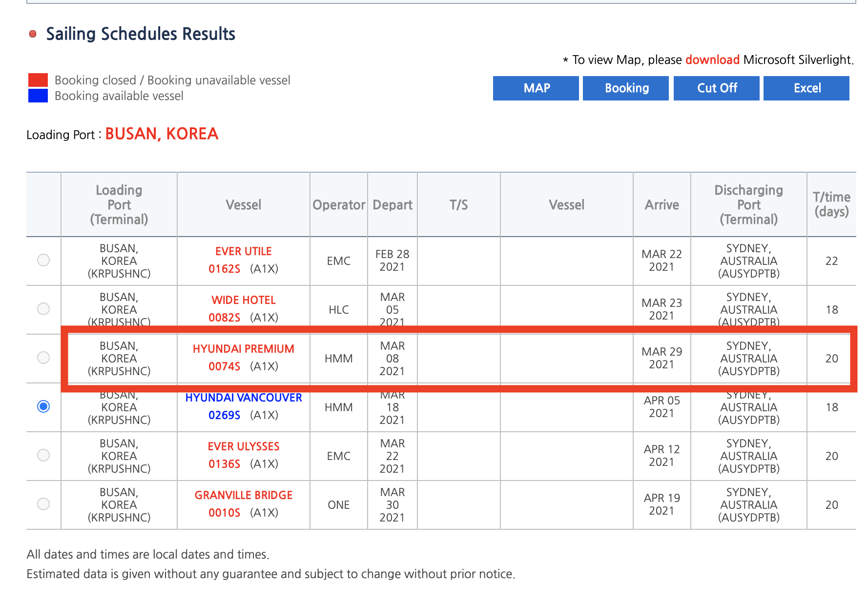Open the EVER ULYSSES vessel link
Screen dimensions: 868x601
[244, 446]
